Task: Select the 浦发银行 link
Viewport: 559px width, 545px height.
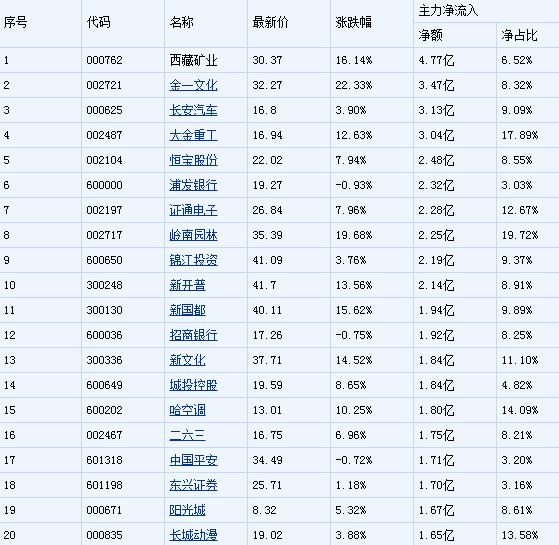Action: click(x=193, y=185)
